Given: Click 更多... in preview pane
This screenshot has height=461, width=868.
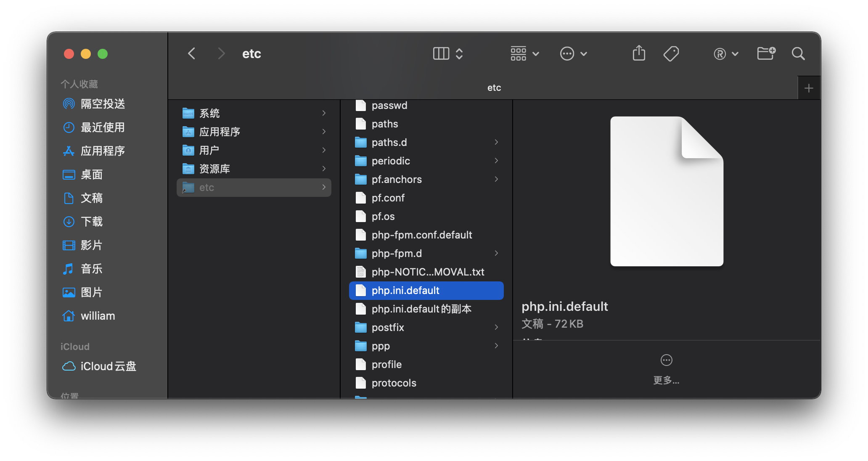Looking at the screenshot, I should [667, 370].
